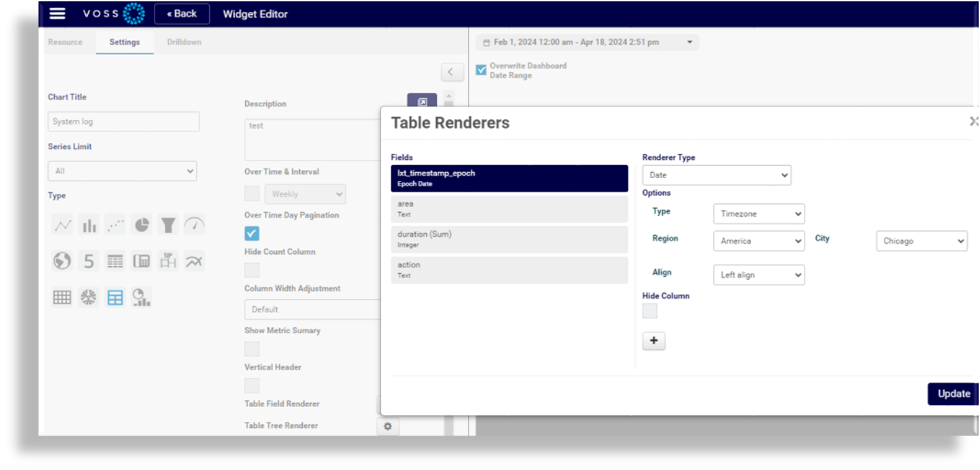This screenshot has height=470, width=980.
Task: Click the Update button
Action: [953, 394]
